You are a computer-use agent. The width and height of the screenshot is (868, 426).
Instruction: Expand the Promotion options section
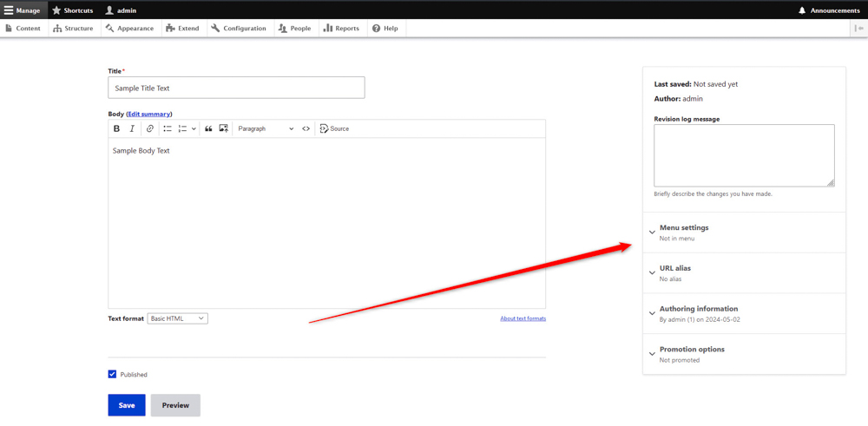[x=744, y=354]
